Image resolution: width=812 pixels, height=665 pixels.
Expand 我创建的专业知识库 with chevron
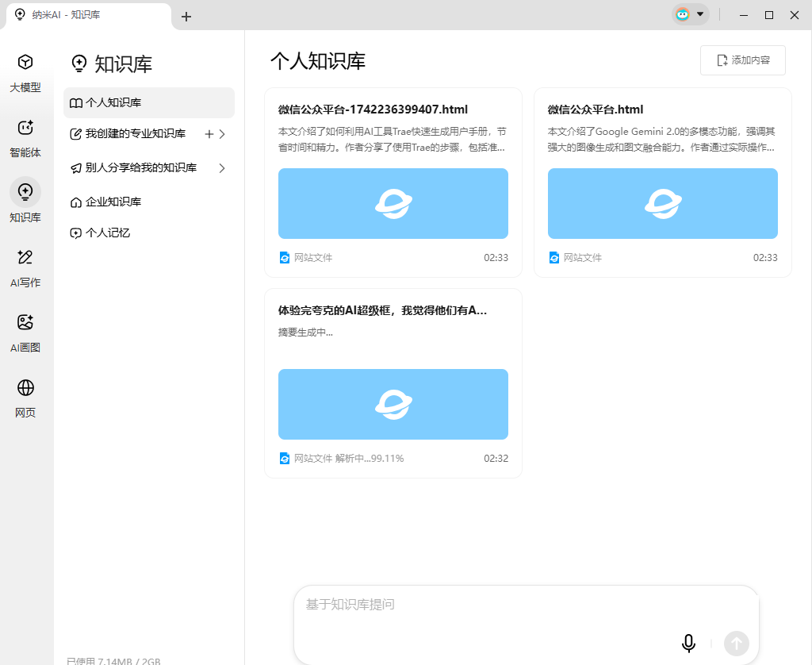pyautogui.click(x=222, y=134)
